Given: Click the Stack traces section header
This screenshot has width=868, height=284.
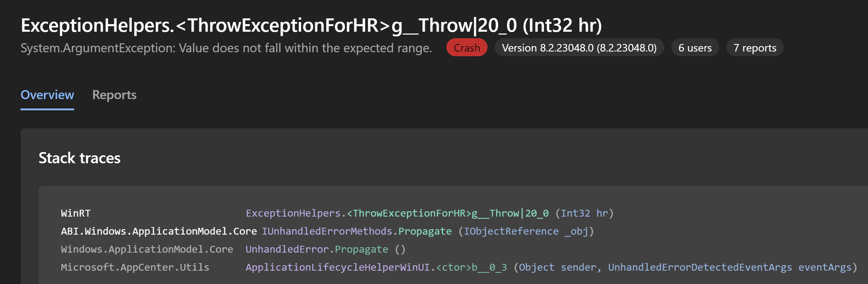Looking at the screenshot, I should point(80,158).
